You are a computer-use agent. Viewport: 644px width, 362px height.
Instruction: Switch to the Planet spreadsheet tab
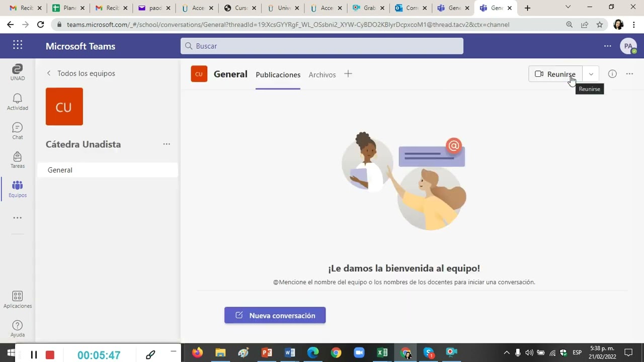[x=69, y=8]
